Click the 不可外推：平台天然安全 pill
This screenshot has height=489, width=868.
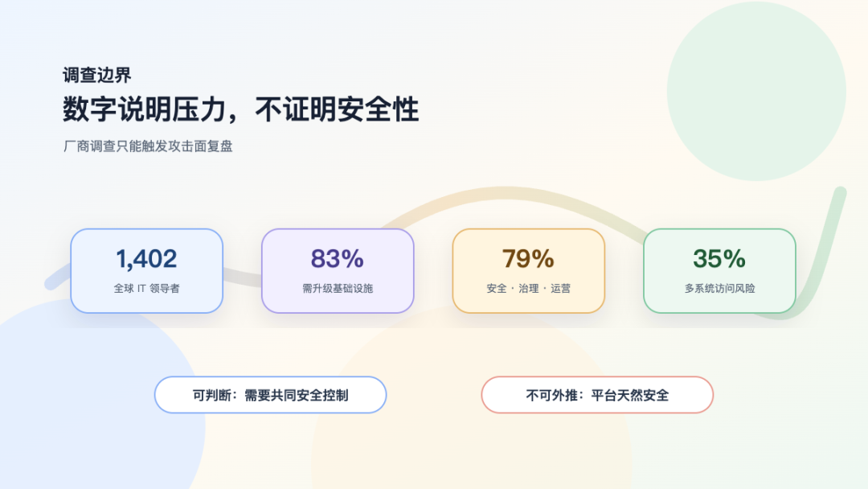(597, 395)
